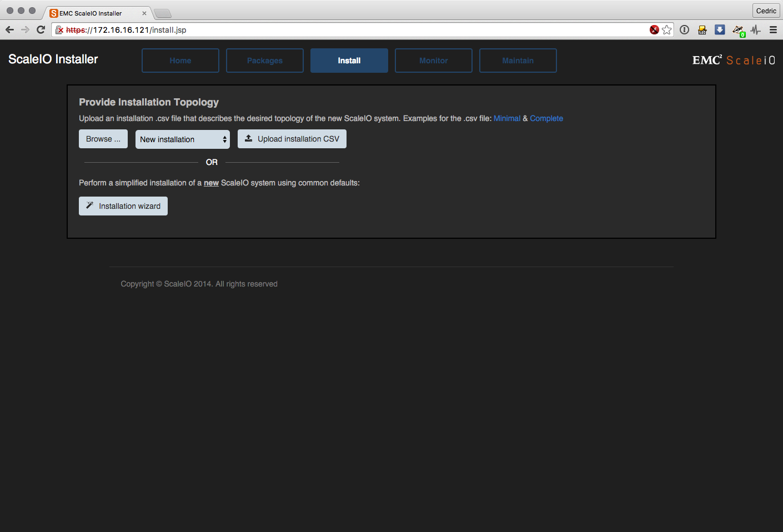The width and height of the screenshot is (783, 532).
Task: Click the Cedric profile button
Action: click(766, 11)
